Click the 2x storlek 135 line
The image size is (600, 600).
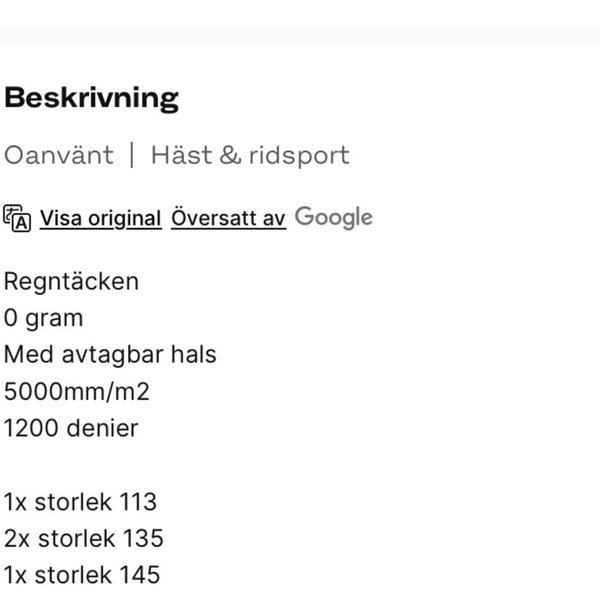click(83, 539)
